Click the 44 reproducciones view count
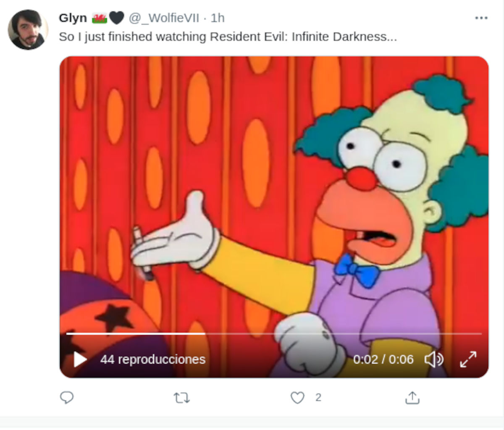The height and width of the screenshot is (430, 504). point(153,359)
